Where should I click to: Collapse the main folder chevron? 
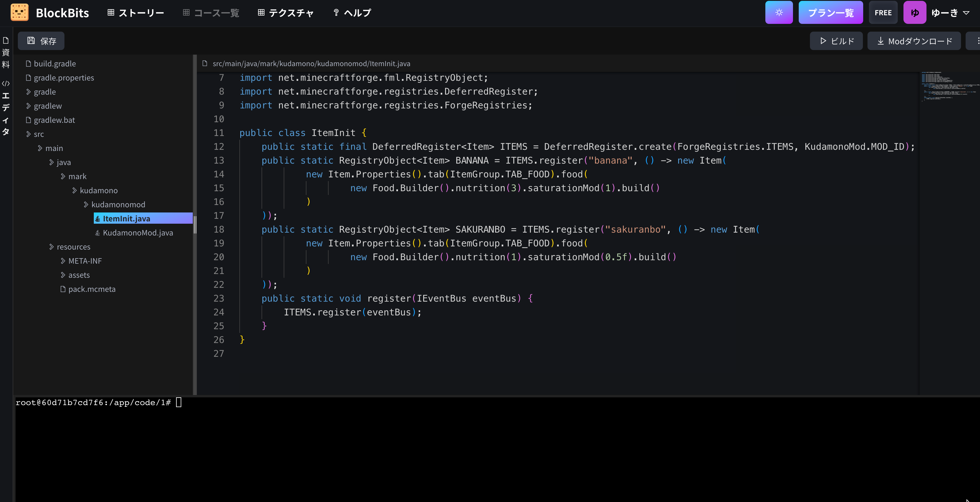(x=40, y=148)
